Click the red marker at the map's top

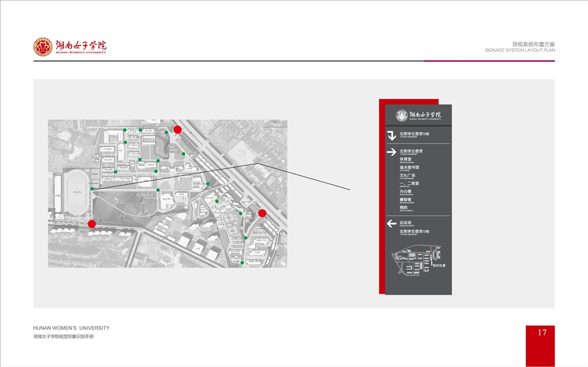click(x=178, y=129)
